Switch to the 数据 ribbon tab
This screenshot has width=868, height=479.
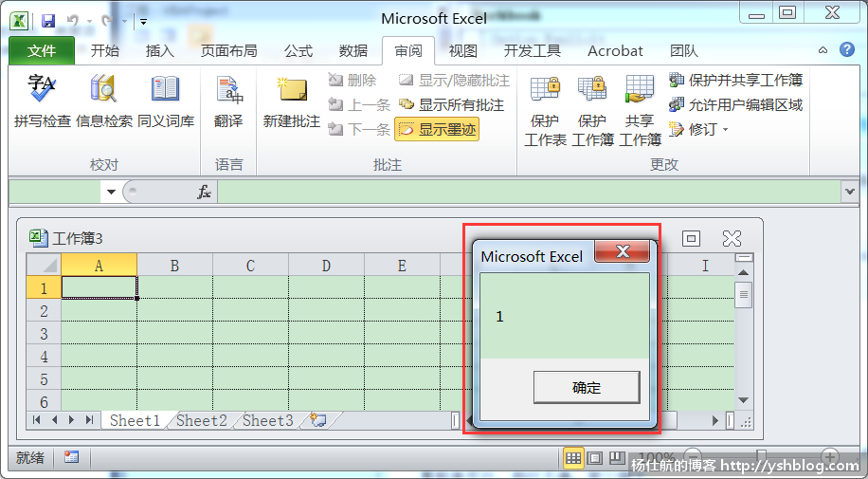(353, 51)
